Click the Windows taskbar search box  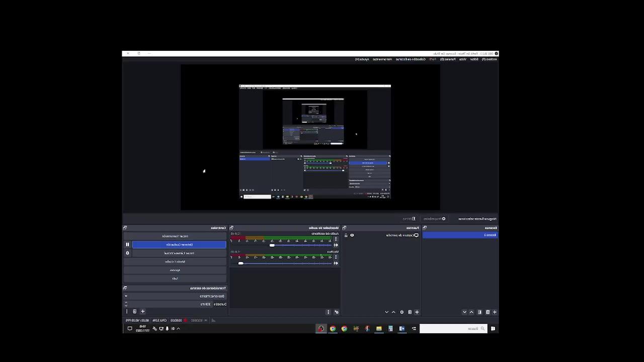tap(453, 328)
